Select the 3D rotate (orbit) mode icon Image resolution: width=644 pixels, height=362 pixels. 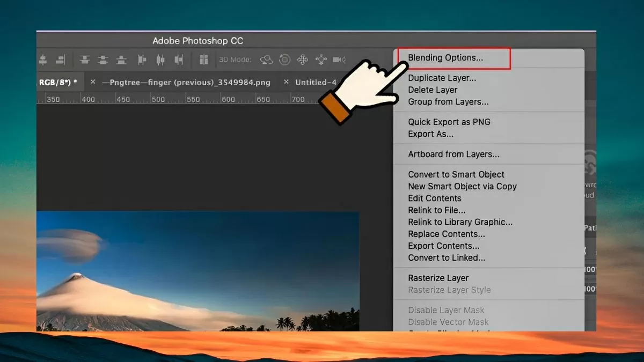(x=266, y=60)
